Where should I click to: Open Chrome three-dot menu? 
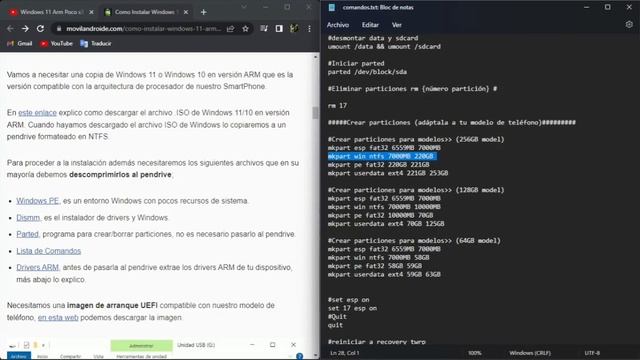(309, 29)
